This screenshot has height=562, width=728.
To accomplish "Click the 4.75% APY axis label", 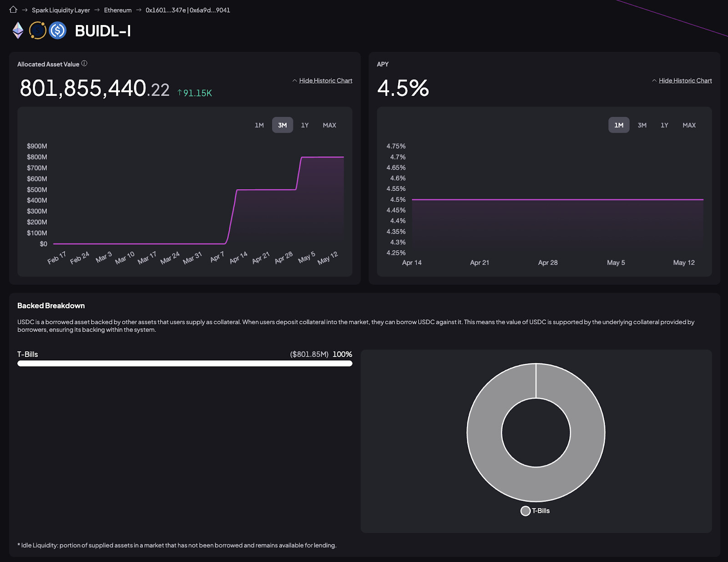I will 396,146.
